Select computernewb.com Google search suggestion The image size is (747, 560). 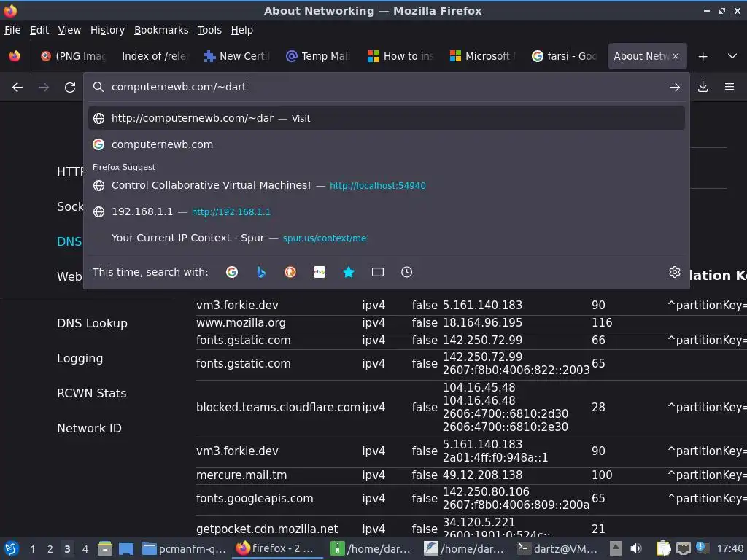pos(387,144)
